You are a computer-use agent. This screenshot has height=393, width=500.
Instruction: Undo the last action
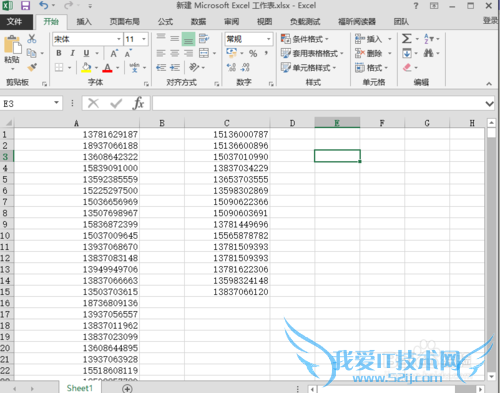point(43,5)
